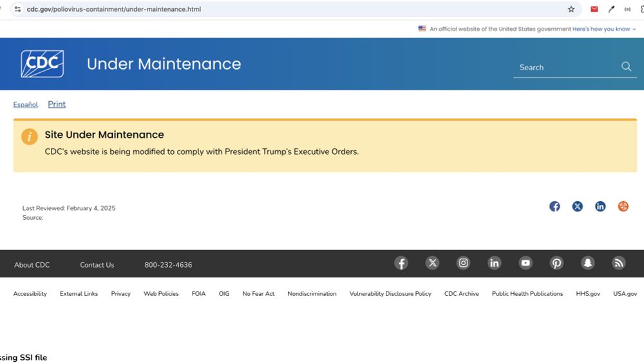Viewport: 644px width, 363px height.
Task: Open the RSS feed footer icon
Action: coord(618,263)
